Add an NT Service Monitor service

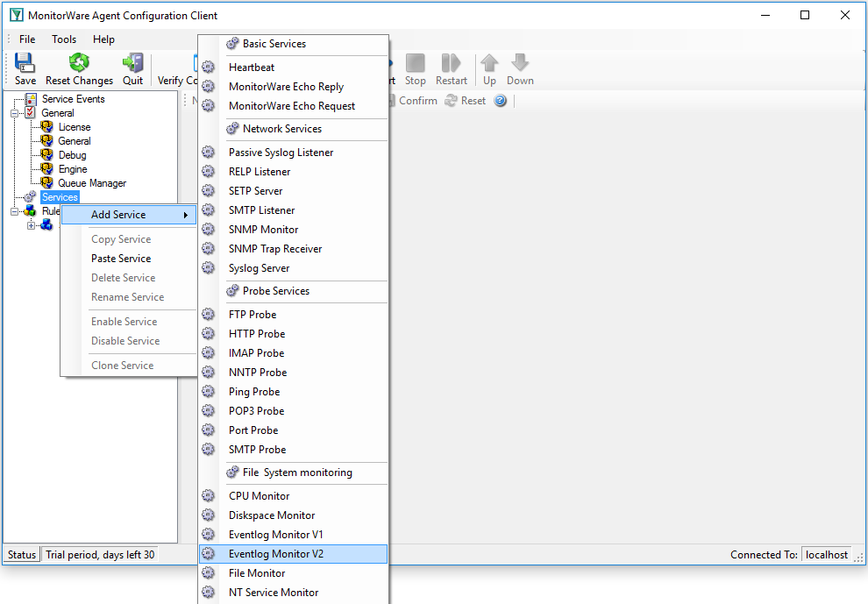click(x=294, y=593)
